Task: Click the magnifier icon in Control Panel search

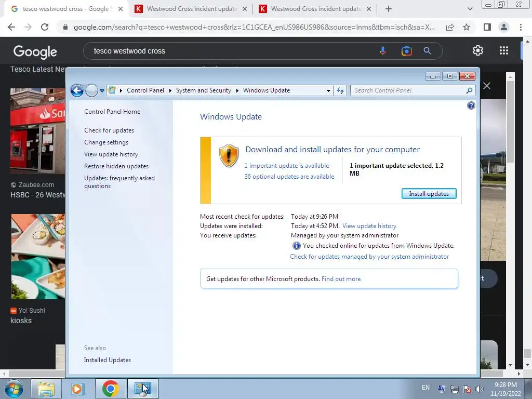Action: pyautogui.click(x=469, y=90)
